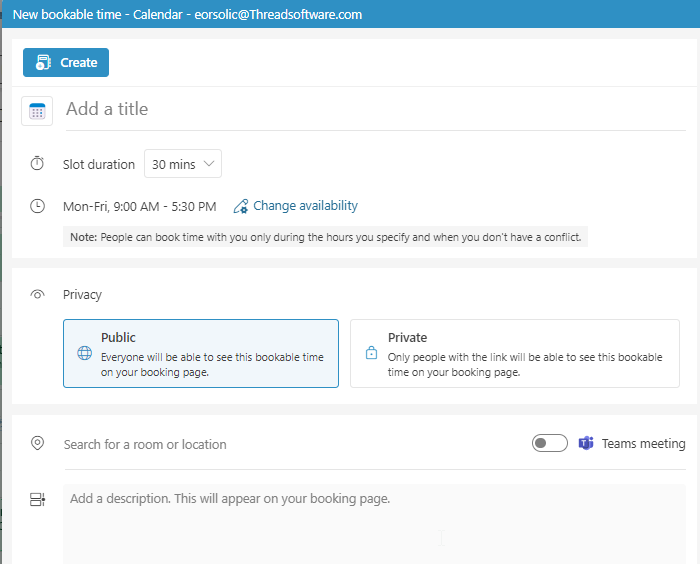The width and height of the screenshot is (700, 564).
Task: Open the Change availability link
Action: [x=305, y=206]
